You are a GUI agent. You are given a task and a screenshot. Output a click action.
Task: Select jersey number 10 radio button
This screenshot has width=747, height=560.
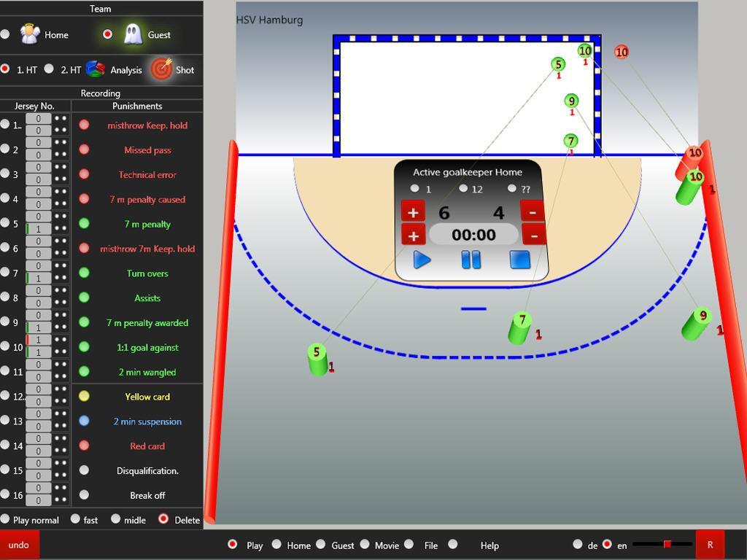pos(5,346)
